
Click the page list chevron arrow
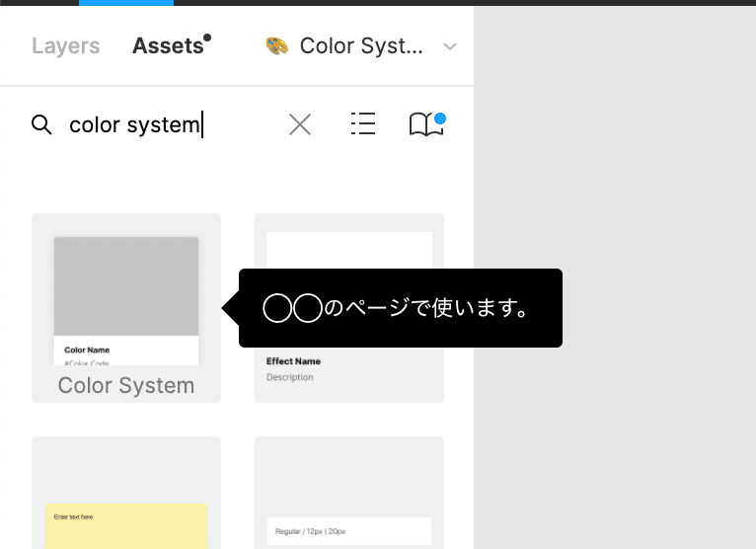coord(450,46)
